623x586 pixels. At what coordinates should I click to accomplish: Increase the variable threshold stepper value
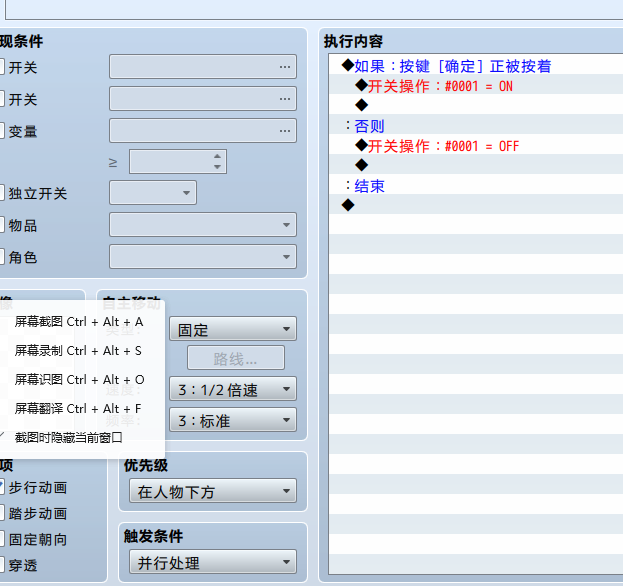217,156
